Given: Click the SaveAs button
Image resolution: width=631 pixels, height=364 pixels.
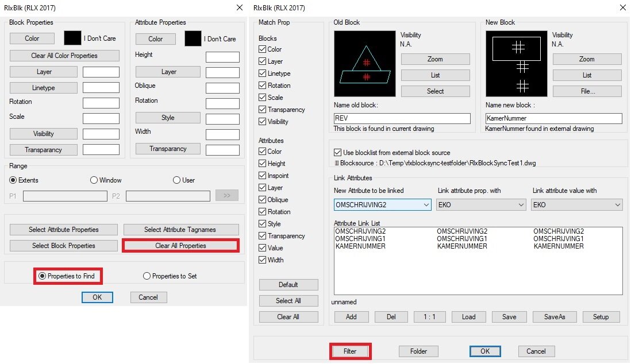Looking at the screenshot, I should (x=555, y=317).
